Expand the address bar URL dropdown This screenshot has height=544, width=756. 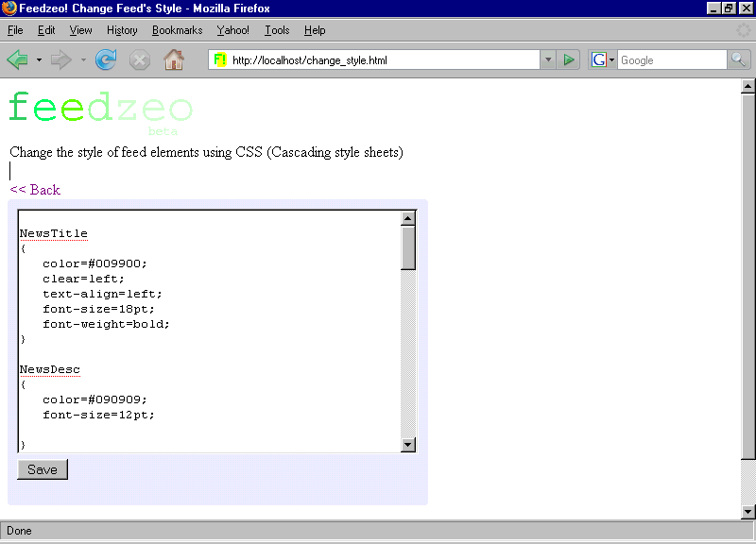[547, 60]
